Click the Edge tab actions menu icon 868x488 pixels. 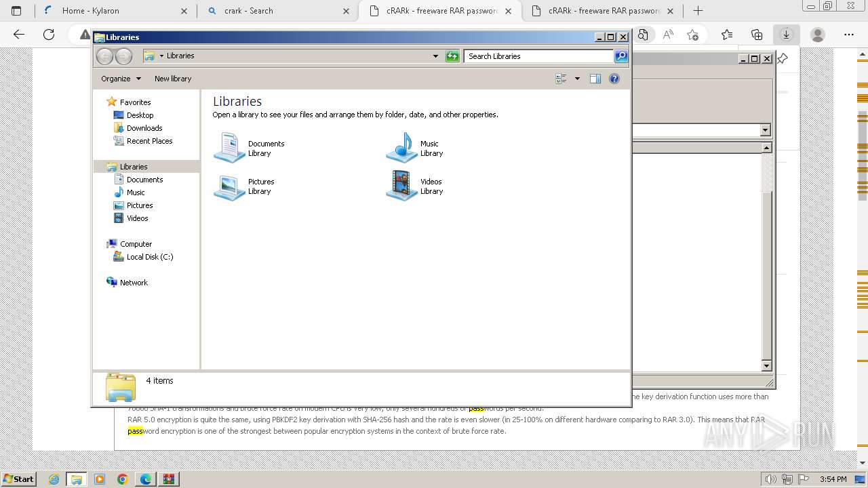pyautogui.click(x=16, y=11)
